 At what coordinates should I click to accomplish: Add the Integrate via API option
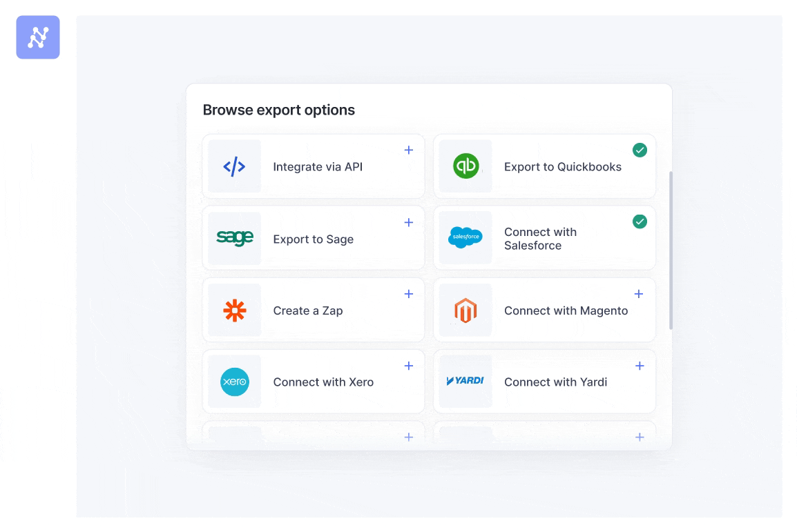click(409, 150)
